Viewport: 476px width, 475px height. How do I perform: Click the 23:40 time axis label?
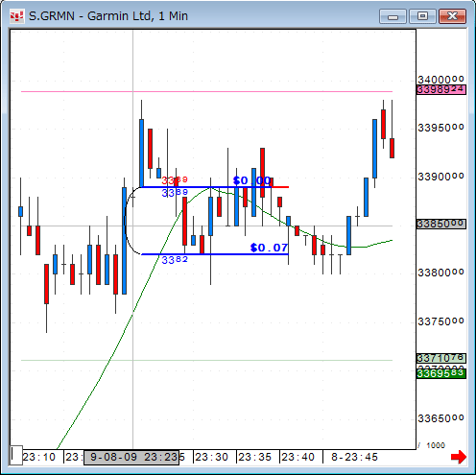click(298, 457)
